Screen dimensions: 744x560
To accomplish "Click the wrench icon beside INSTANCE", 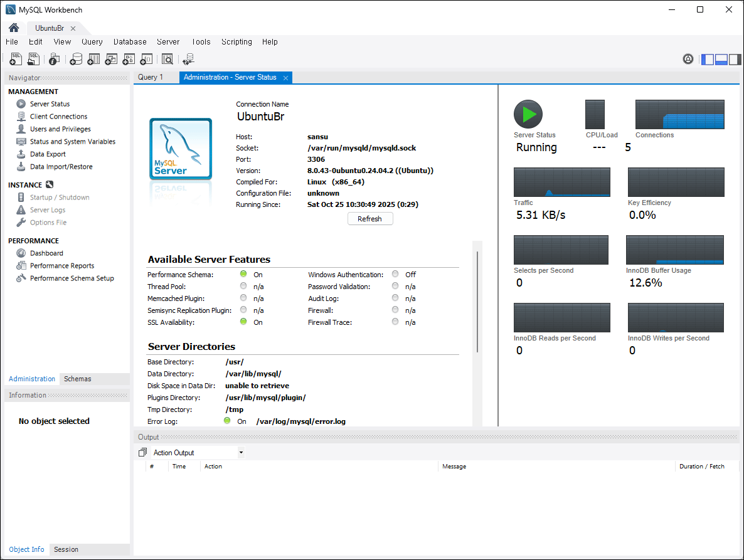I will (50, 184).
